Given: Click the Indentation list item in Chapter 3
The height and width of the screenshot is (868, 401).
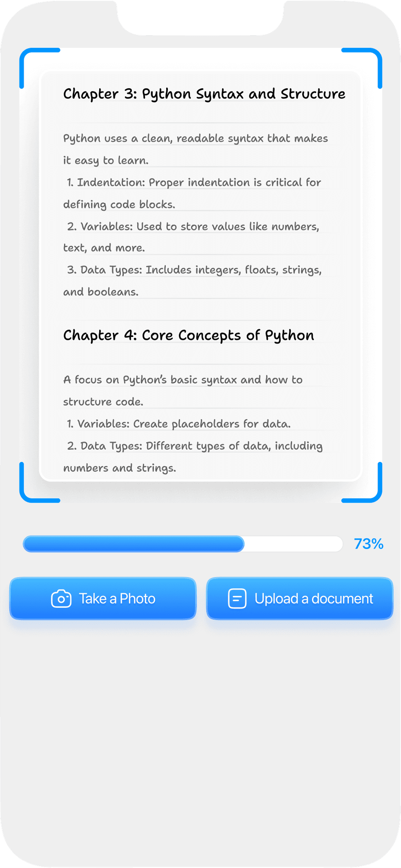Looking at the screenshot, I should click(x=192, y=193).
